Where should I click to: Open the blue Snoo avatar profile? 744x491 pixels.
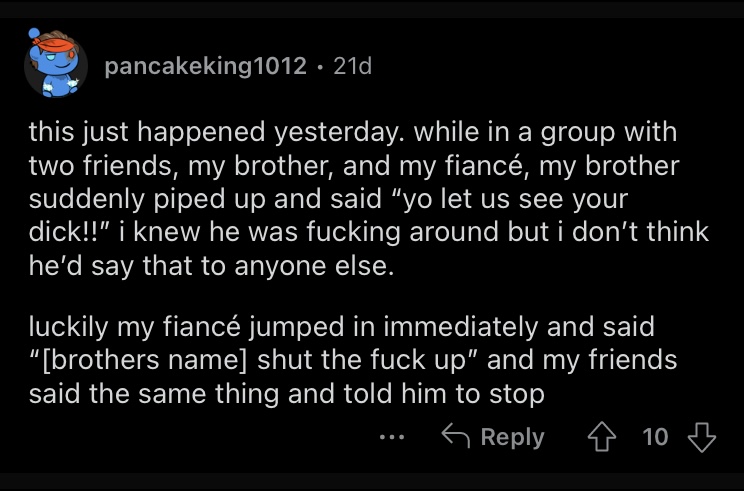tap(56, 64)
